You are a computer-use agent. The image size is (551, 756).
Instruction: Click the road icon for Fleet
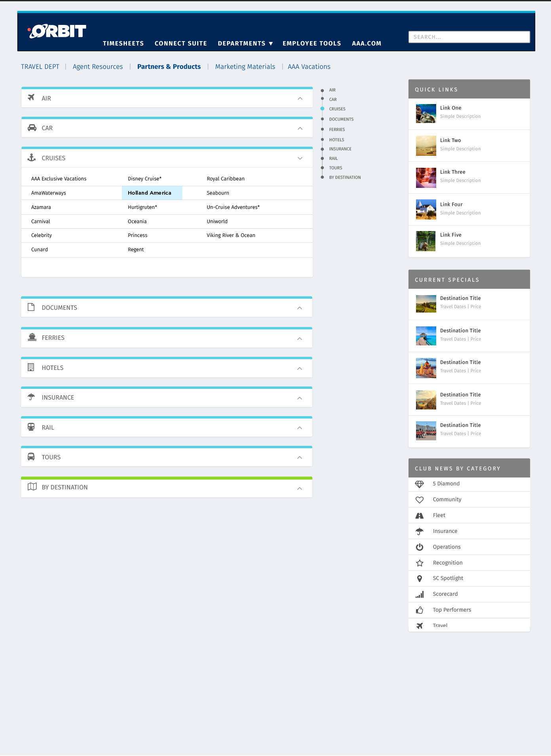coord(420,515)
